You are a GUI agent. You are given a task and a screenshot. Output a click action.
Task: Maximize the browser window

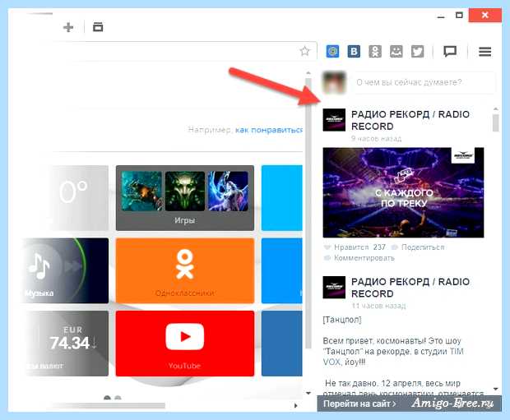tap(459, 16)
